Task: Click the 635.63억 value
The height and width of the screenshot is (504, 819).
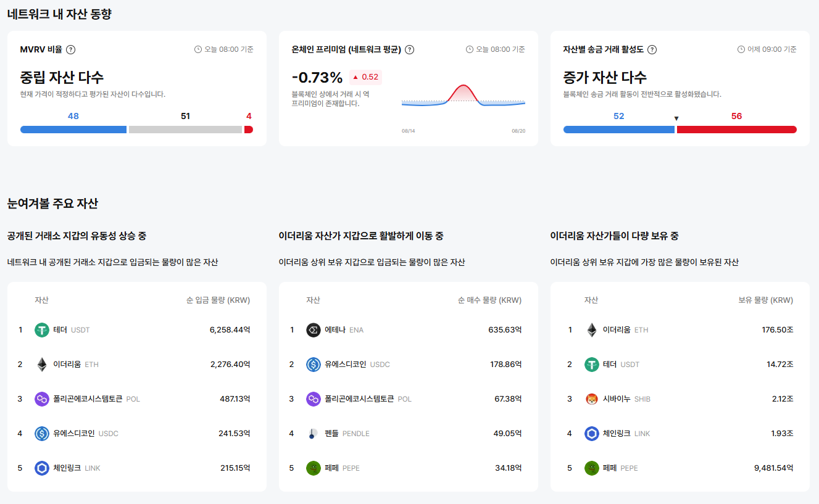Action: [505, 330]
